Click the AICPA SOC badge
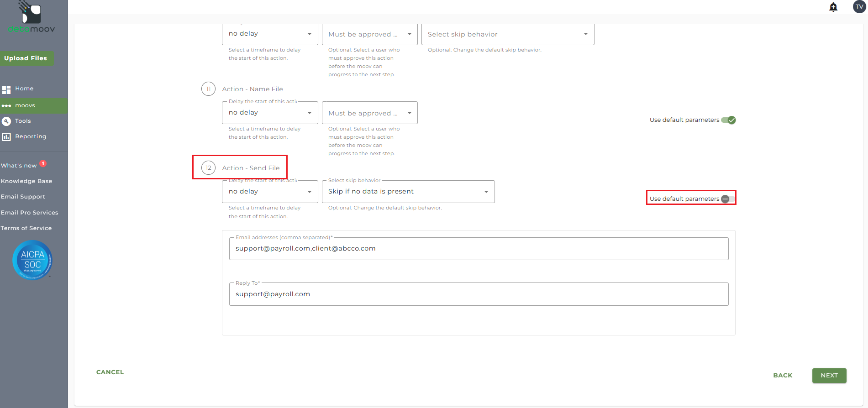The image size is (868, 408). pos(32,260)
